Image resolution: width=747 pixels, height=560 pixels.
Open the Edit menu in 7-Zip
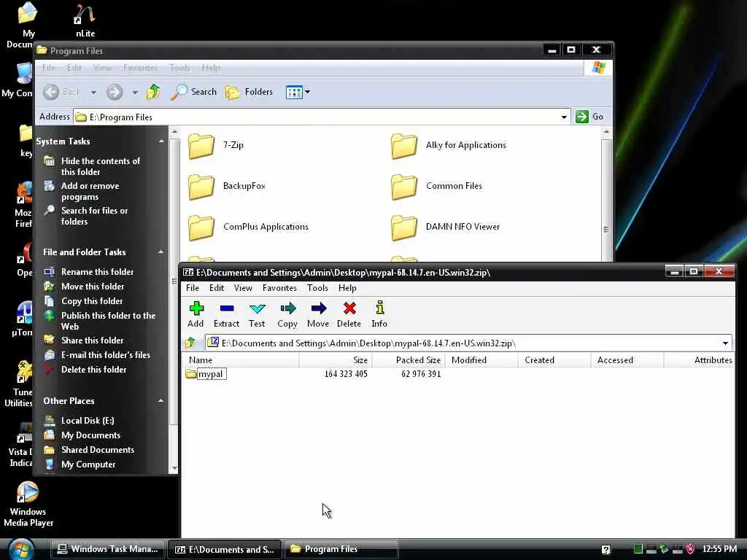216,287
